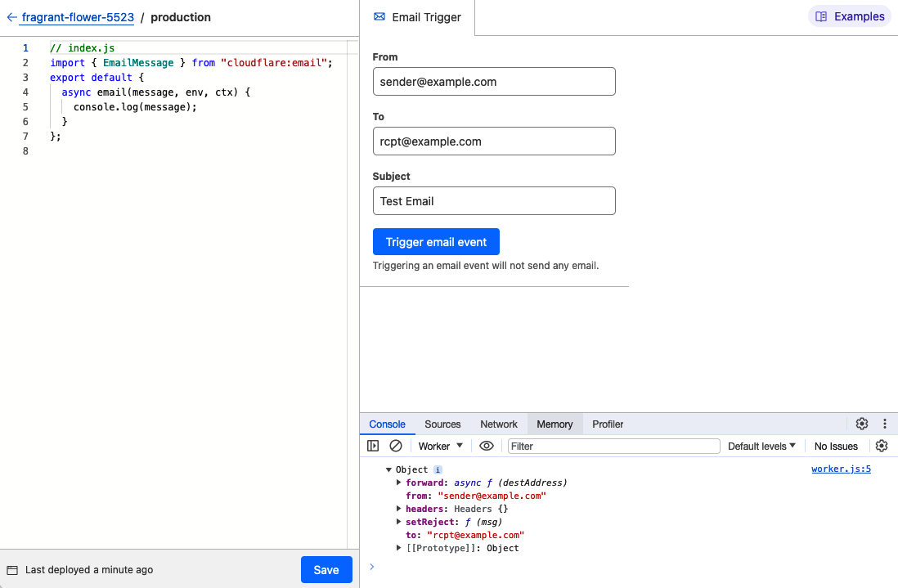Click the "cloudflare:email" import string

tap(274, 62)
